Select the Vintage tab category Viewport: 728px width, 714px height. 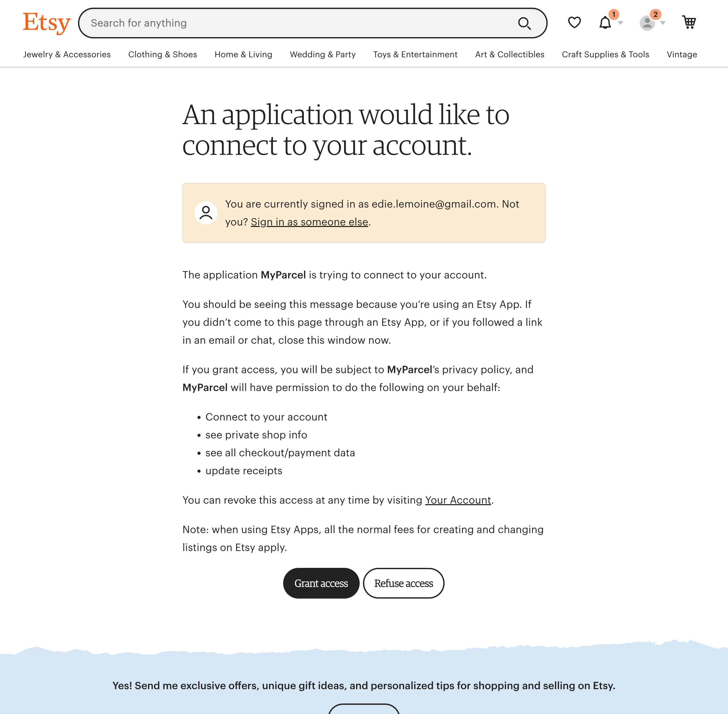coord(682,54)
